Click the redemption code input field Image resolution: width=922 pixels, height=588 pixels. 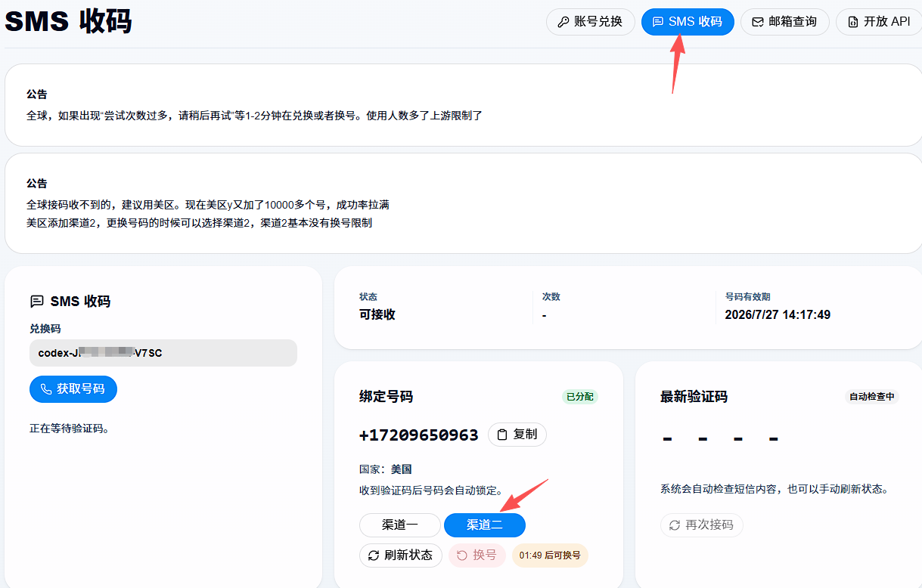163,353
